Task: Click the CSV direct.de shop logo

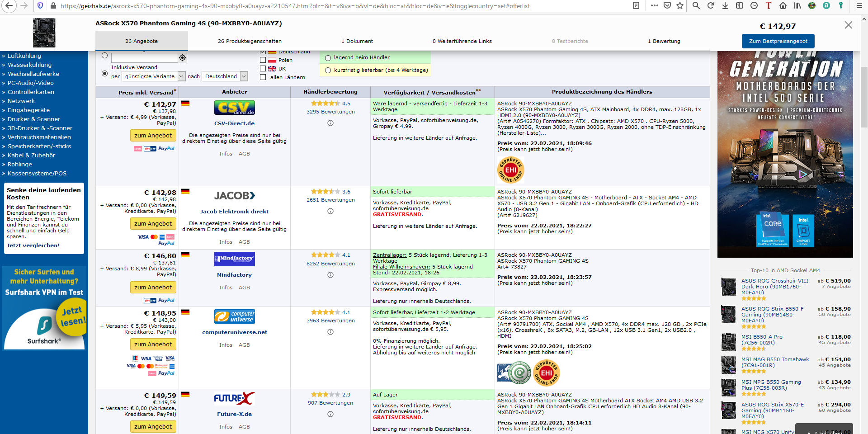Action: [234, 108]
